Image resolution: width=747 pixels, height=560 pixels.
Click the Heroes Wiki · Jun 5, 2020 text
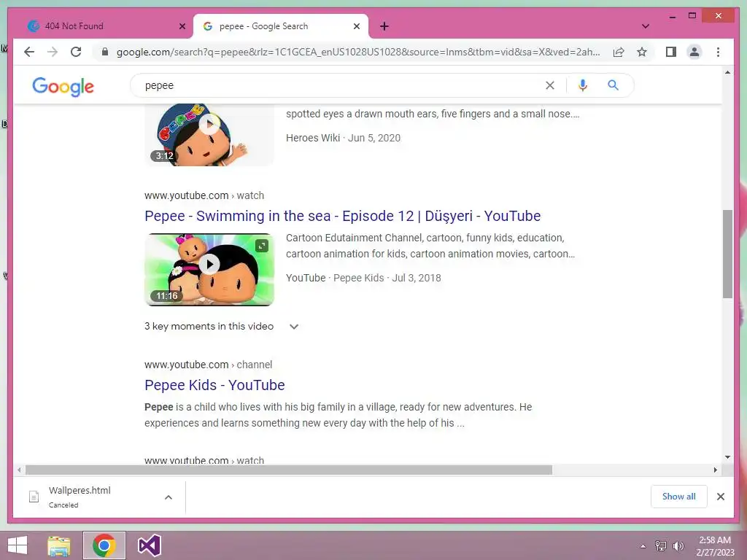(x=343, y=138)
